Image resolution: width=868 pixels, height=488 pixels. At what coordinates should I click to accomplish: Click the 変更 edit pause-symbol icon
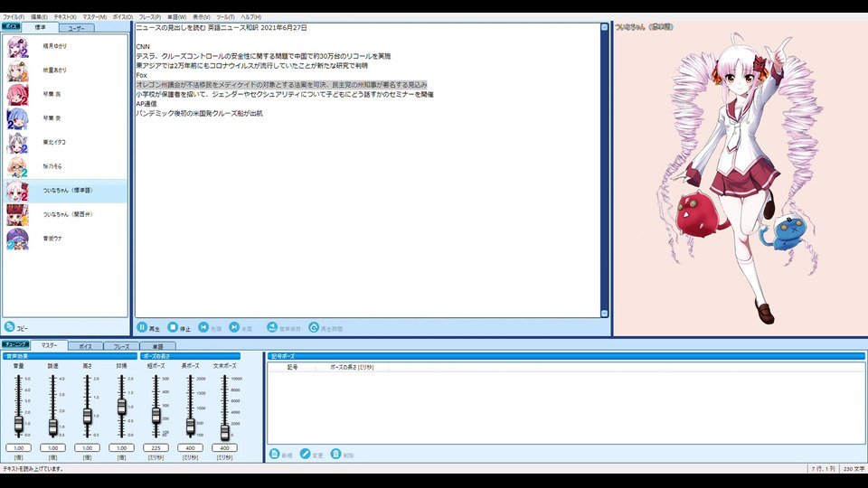305,454
